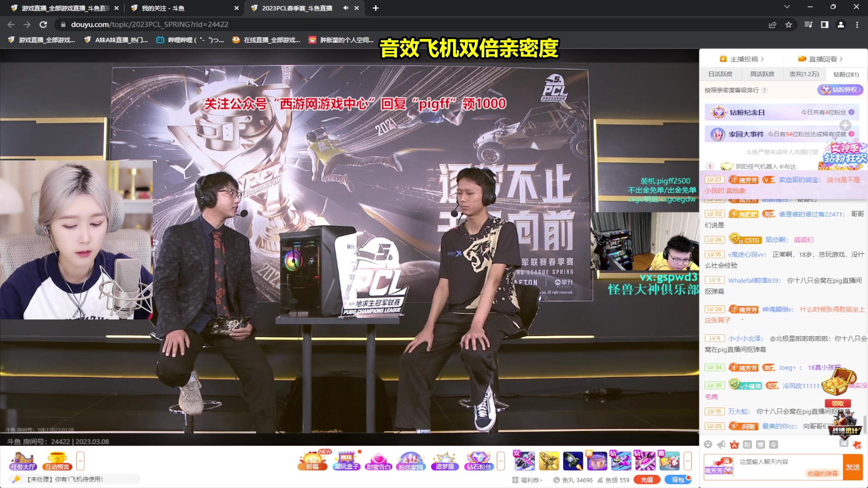868x488 pixels.
Task: Select the pink card gift marked 钻
Action: tap(645, 460)
